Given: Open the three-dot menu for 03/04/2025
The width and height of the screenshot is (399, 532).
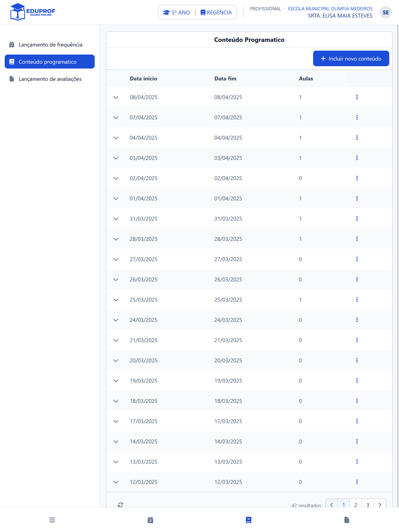Looking at the screenshot, I should tap(357, 158).
